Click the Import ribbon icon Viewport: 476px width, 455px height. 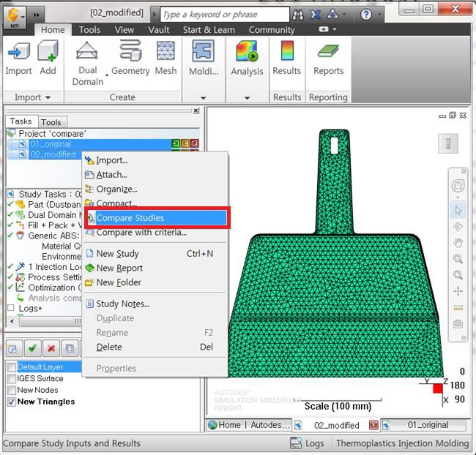[18, 51]
